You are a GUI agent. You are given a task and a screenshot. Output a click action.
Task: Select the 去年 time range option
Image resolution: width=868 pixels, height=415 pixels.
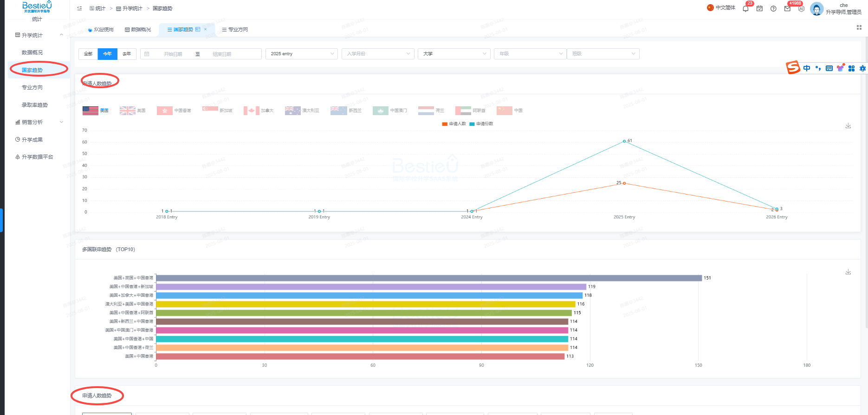point(127,54)
